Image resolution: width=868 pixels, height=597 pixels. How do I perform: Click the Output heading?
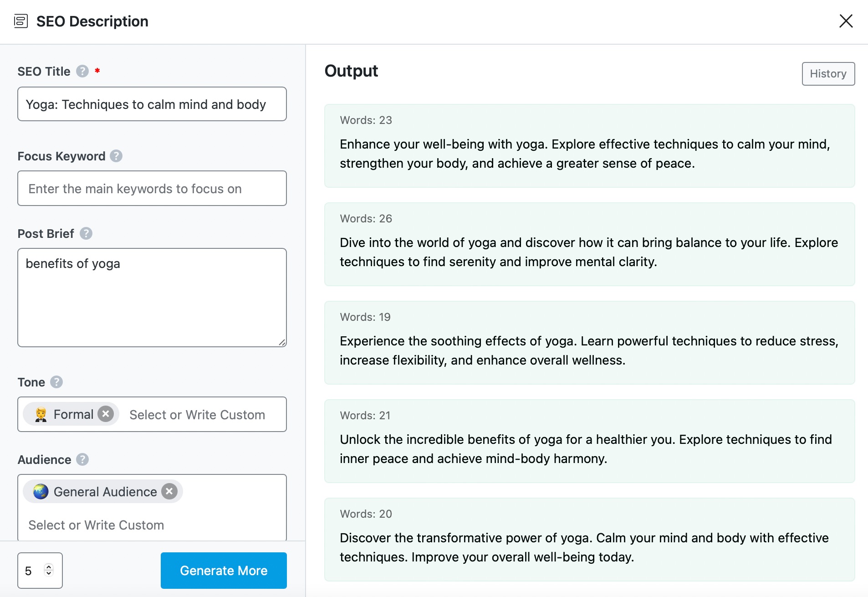351,71
